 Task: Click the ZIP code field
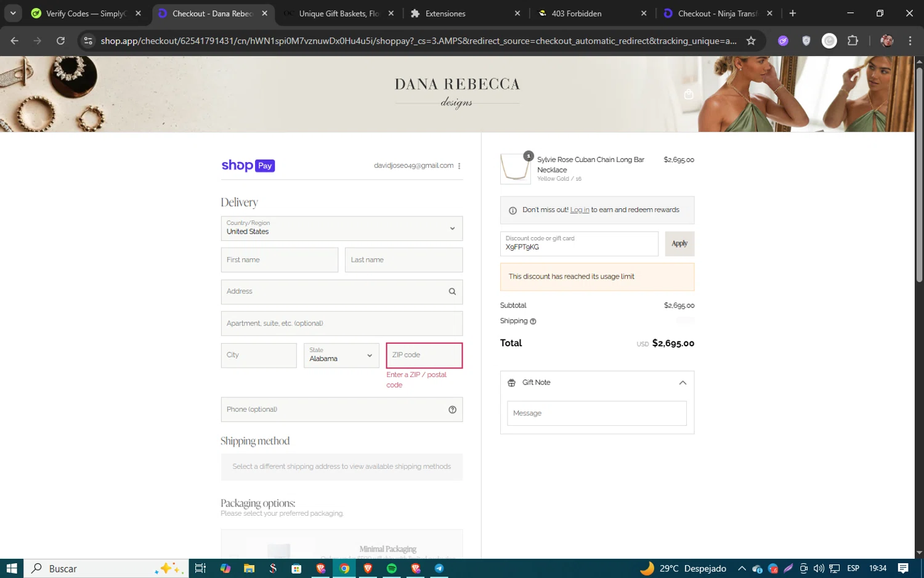tap(424, 355)
